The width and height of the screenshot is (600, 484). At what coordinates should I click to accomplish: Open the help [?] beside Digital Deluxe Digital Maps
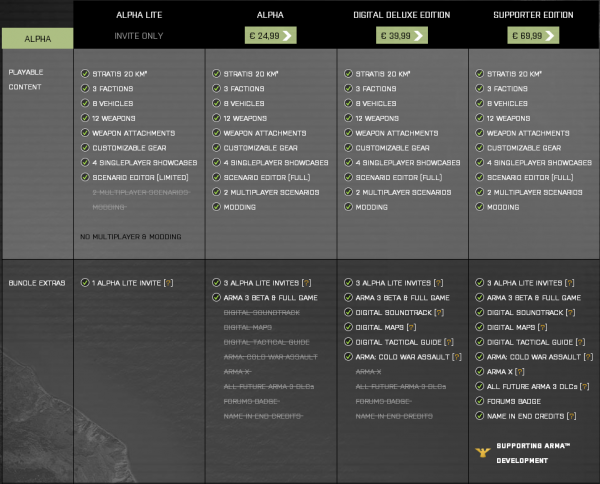tap(411, 328)
